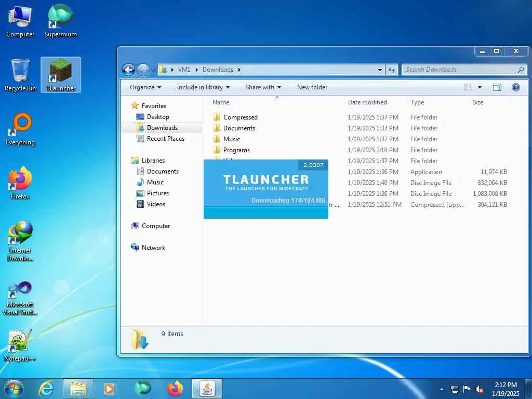The width and height of the screenshot is (532, 399).
Task: Click the Downloads breadcrumb segment
Action: [x=218, y=70]
